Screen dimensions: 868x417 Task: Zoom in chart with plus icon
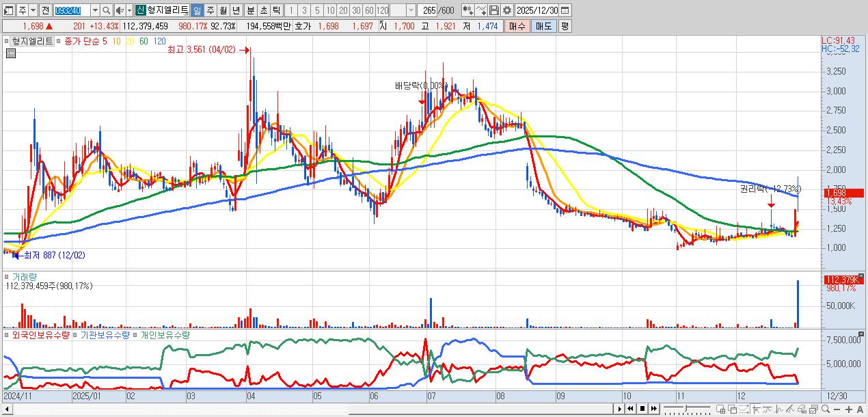(849, 409)
